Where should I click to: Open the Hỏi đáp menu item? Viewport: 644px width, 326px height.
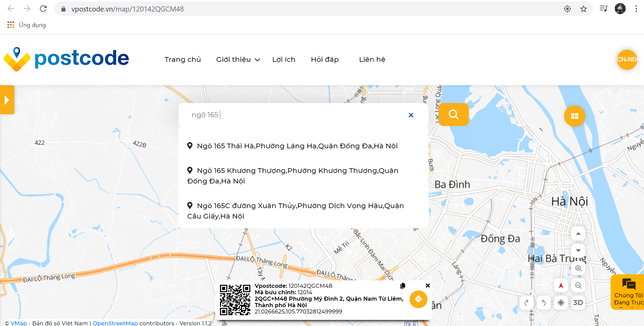click(x=325, y=59)
